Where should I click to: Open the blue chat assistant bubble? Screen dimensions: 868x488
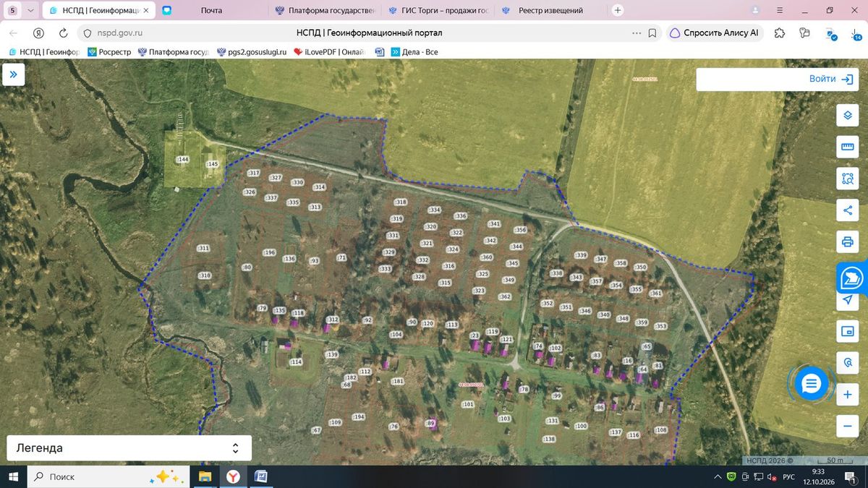click(811, 384)
